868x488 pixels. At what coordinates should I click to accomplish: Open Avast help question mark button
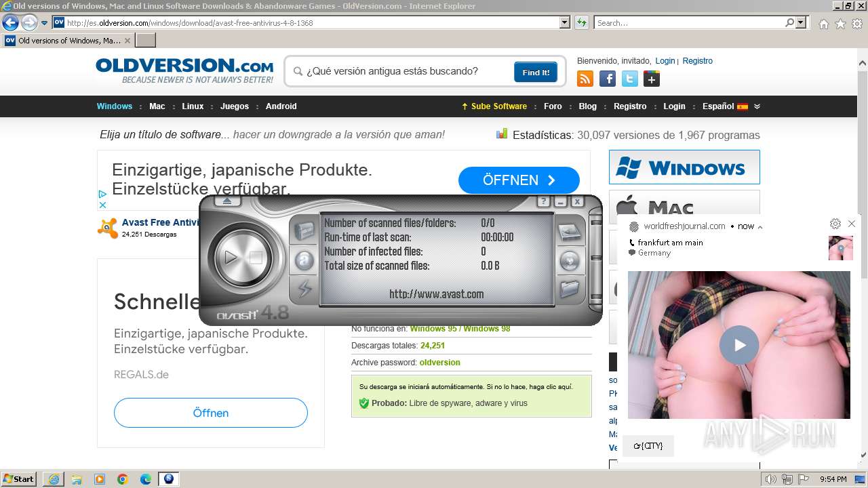tap(543, 202)
